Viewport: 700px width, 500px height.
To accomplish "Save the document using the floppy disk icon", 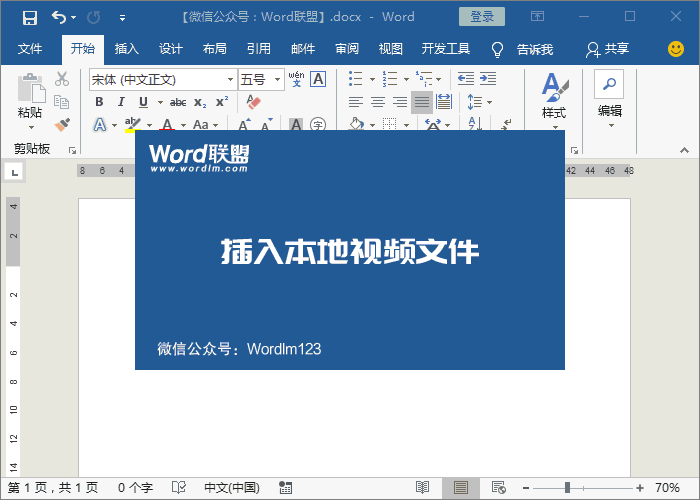I will 30,17.
